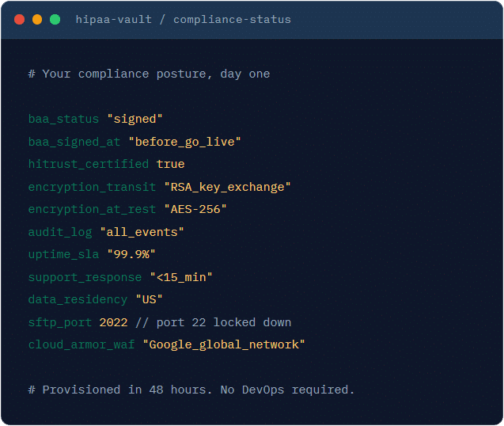This screenshot has height=426, width=504.
Task: Select the value "before_go_live"
Action: (x=184, y=142)
